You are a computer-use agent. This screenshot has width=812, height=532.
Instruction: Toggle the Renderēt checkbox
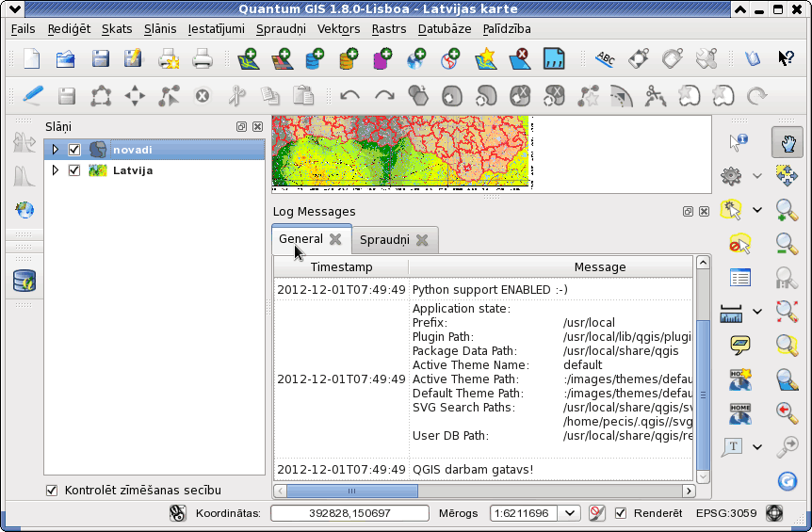621,513
